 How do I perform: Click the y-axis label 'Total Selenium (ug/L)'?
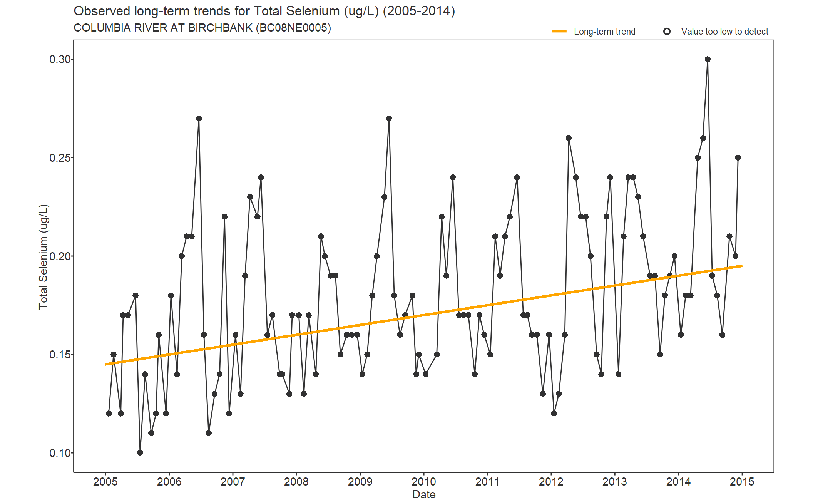(43, 257)
